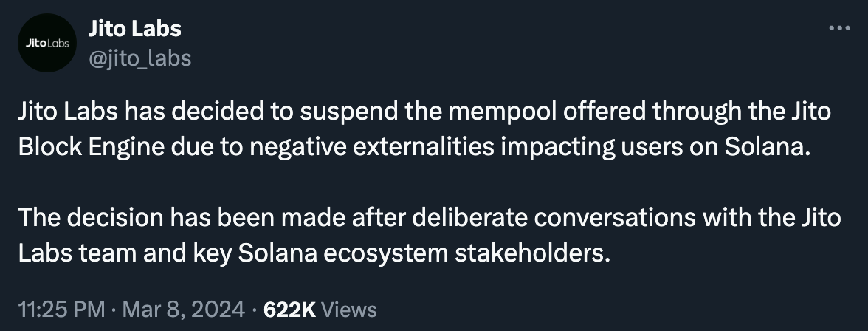The width and height of the screenshot is (868, 331).
Task: Click the Views label beside 622K
Action: [x=349, y=310]
